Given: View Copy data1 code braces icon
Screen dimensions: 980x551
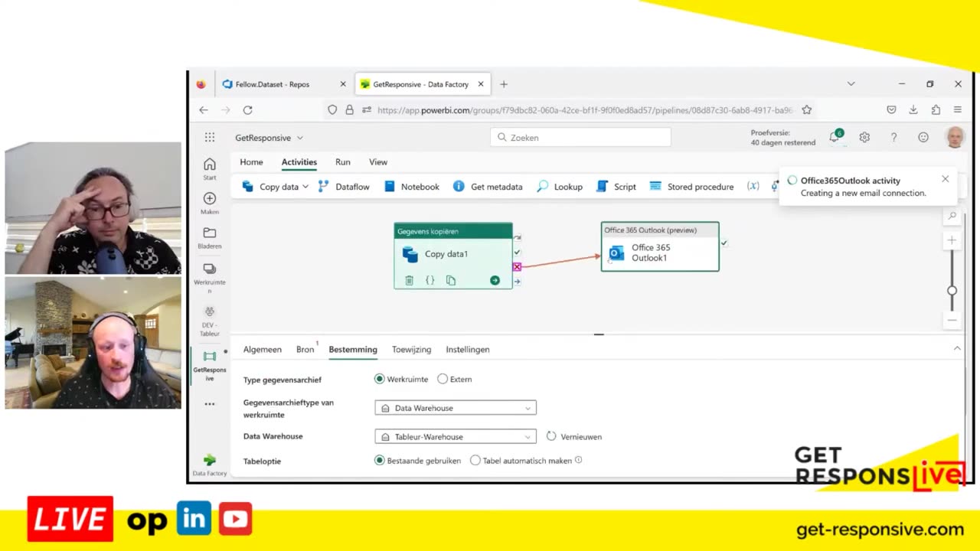Looking at the screenshot, I should coord(430,281).
